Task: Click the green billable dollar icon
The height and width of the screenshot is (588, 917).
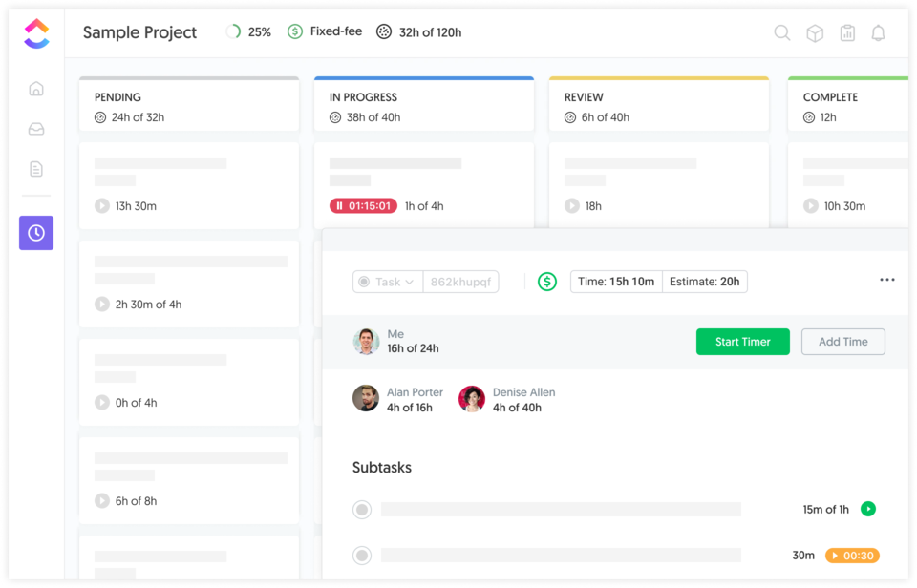Action: point(547,282)
